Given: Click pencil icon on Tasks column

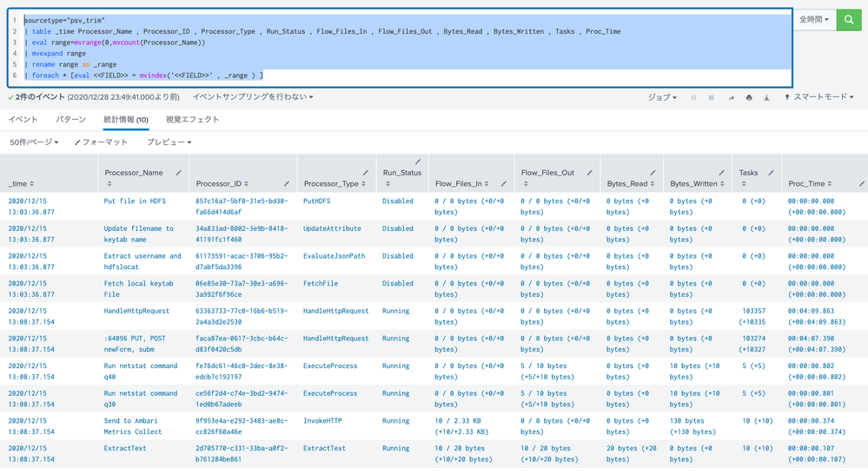Looking at the screenshot, I should [771, 173].
